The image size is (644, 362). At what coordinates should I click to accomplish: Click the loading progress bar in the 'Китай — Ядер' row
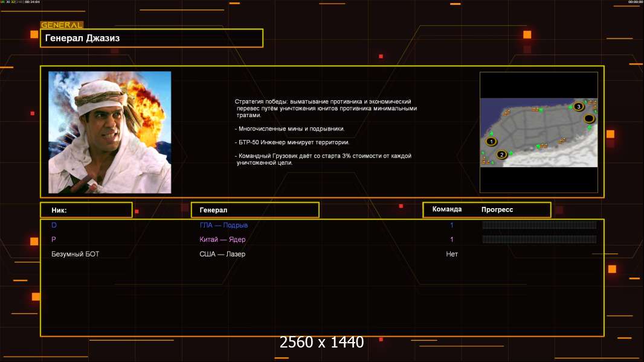coord(539,239)
